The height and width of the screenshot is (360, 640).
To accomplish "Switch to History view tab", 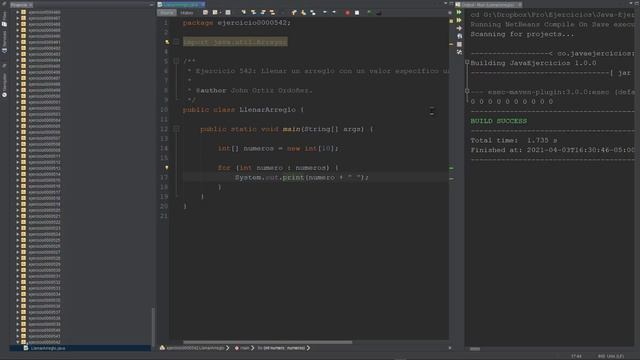I will tap(187, 13).
